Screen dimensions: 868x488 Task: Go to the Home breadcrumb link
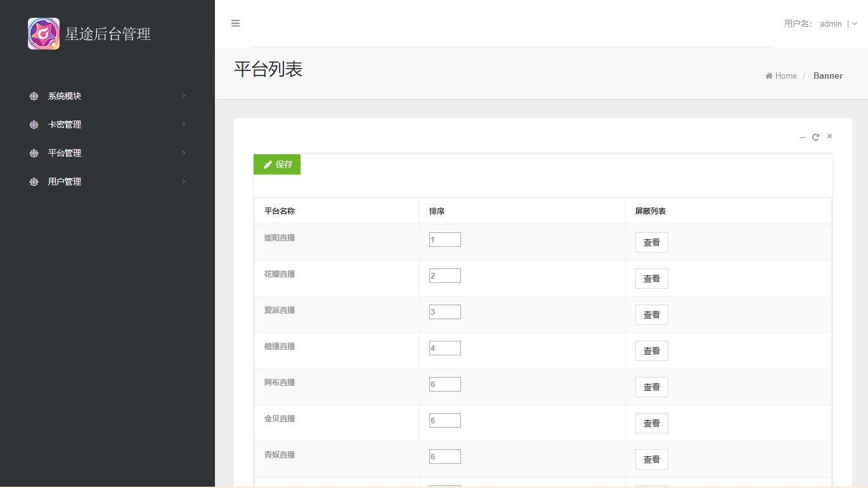coord(781,76)
